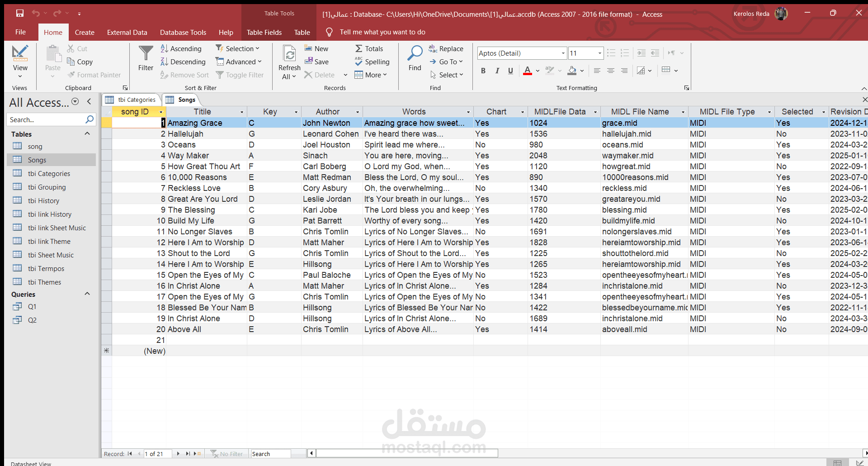Click Refresh All icon
Viewport: 868px width, 466px height.
coord(289,53)
